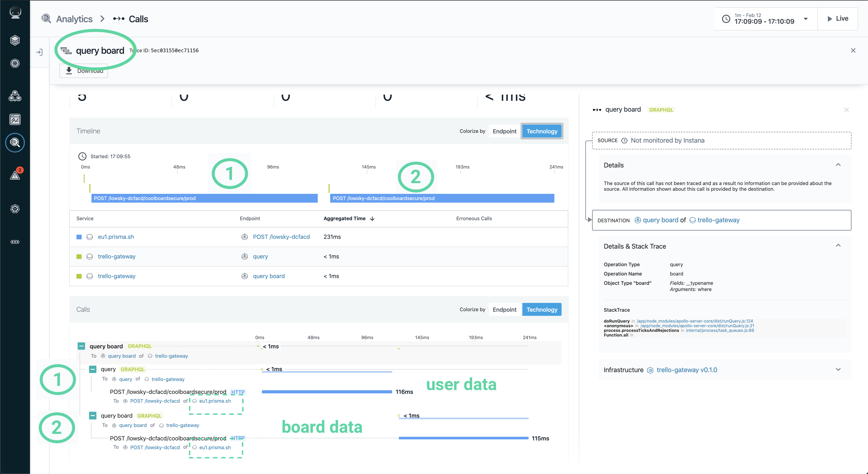This screenshot has width=868, height=474.
Task: Colorize Calls section by Technology
Action: 541,309
